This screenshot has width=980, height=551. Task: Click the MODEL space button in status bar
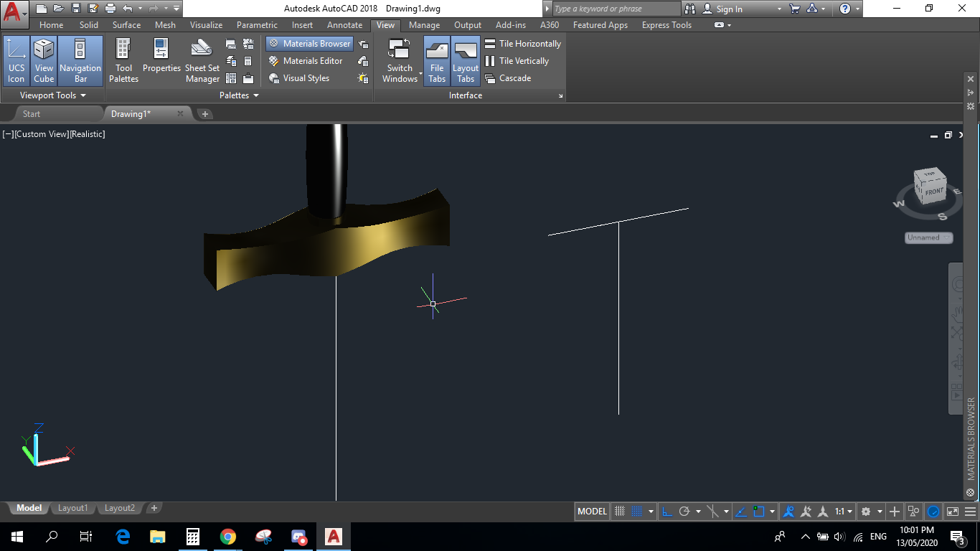pyautogui.click(x=592, y=512)
